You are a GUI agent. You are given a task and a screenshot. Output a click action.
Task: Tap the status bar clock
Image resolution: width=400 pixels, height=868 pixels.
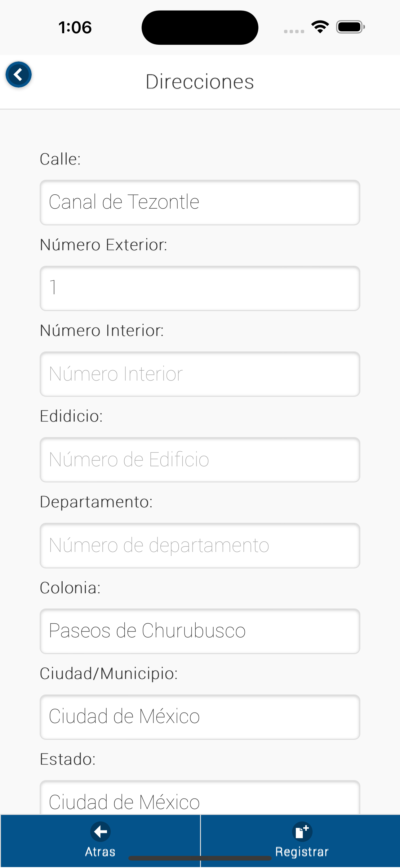coord(75,27)
